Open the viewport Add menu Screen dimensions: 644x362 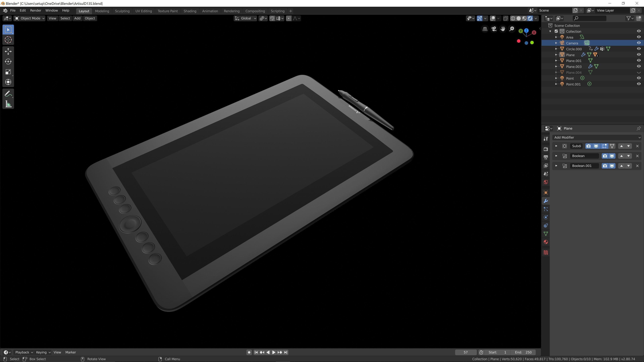click(x=77, y=18)
